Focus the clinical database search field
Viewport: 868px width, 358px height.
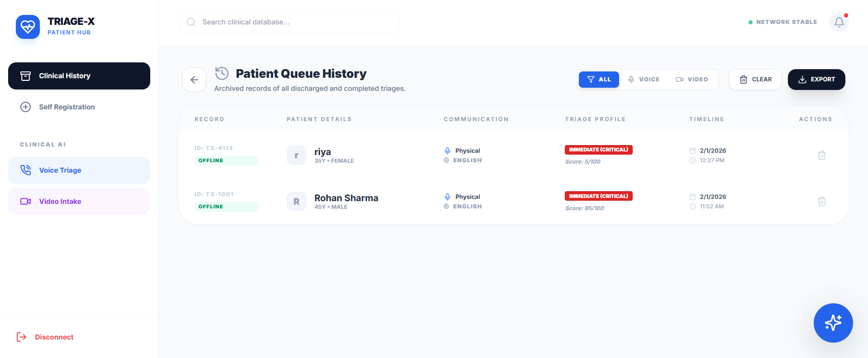[290, 22]
